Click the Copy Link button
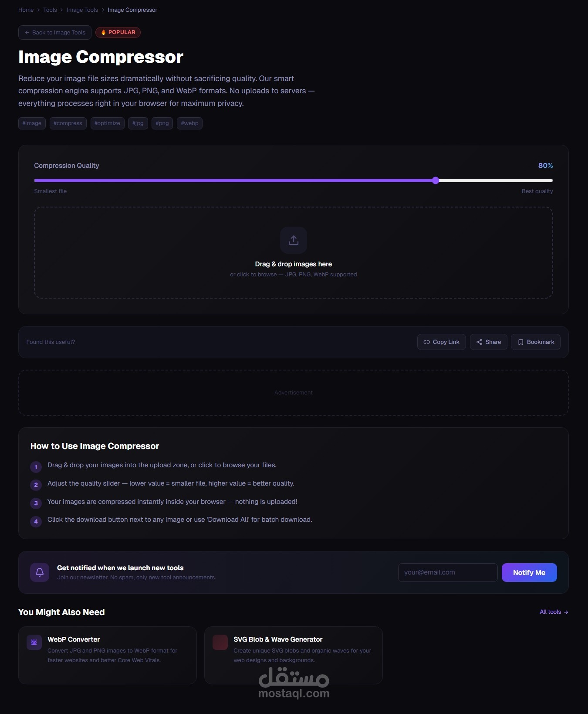The width and height of the screenshot is (588, 714). (x=441, y=342)
